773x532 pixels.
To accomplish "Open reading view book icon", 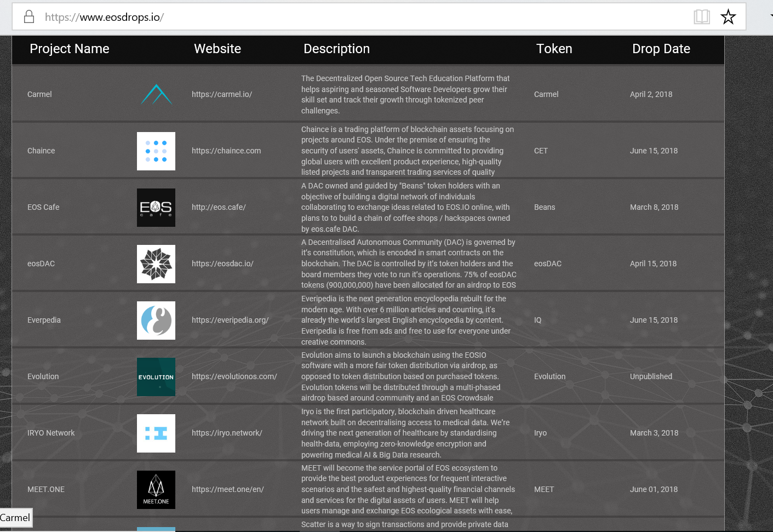I will point(702,17).
